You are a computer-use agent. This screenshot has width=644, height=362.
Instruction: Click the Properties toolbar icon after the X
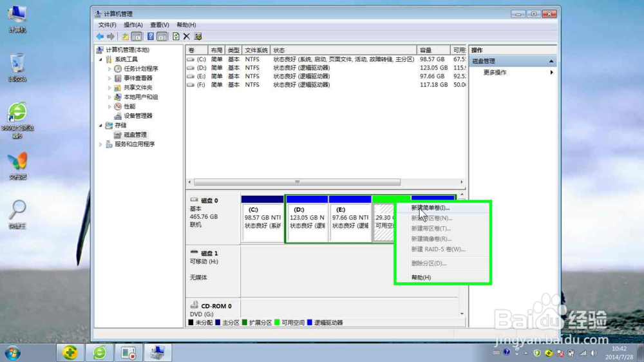198,37
